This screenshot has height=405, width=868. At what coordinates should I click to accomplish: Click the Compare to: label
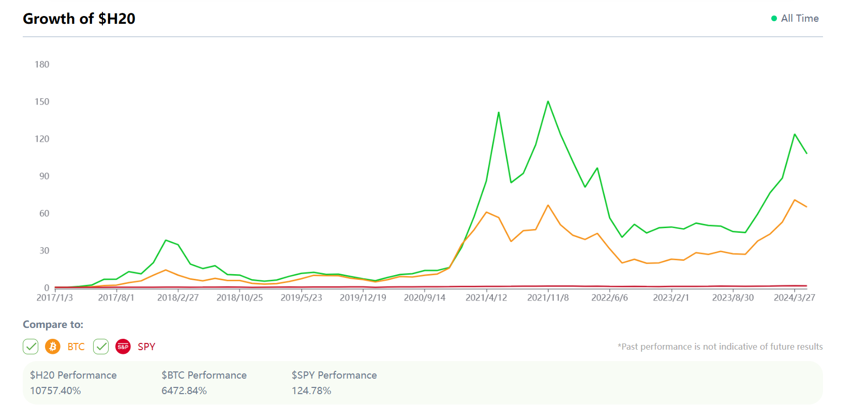click(x=53, y=324)
